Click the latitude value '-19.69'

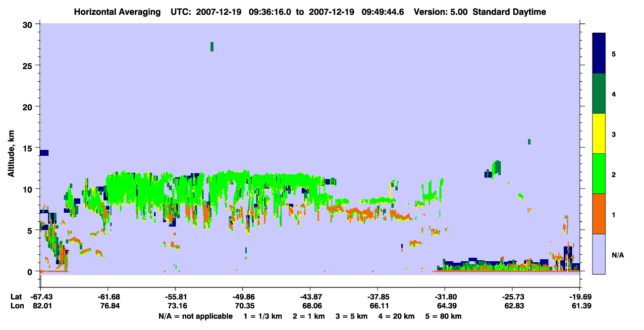(580, 297)
